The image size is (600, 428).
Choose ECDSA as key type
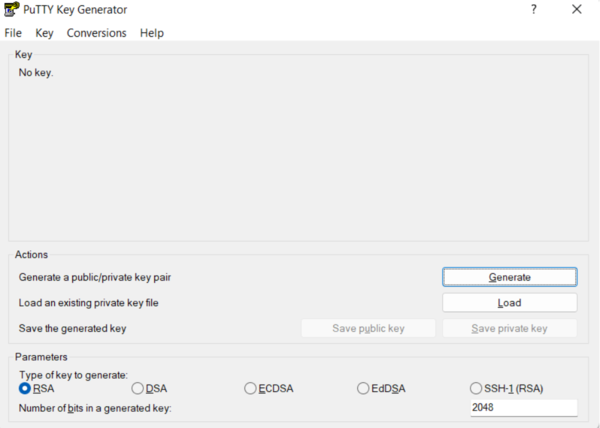[x=250, y=388]
